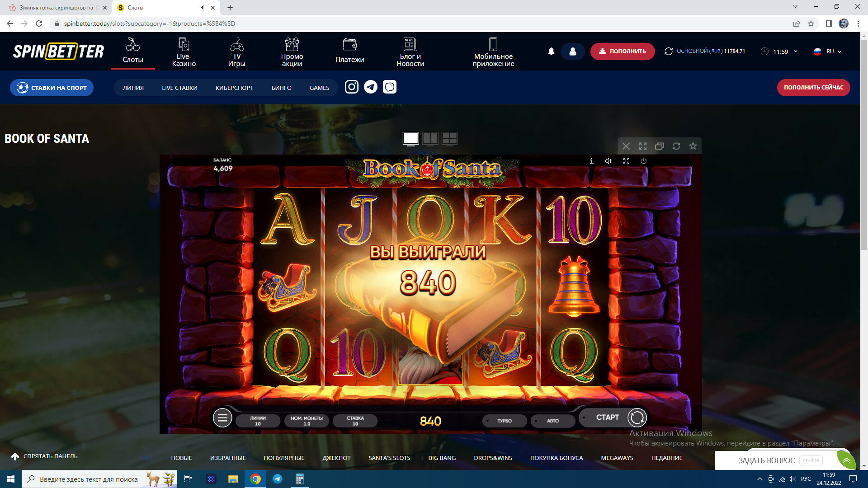This screenshot has width=868, height=488.
Task: Toggle Turbo mode in slot
Action: point(504,421)
